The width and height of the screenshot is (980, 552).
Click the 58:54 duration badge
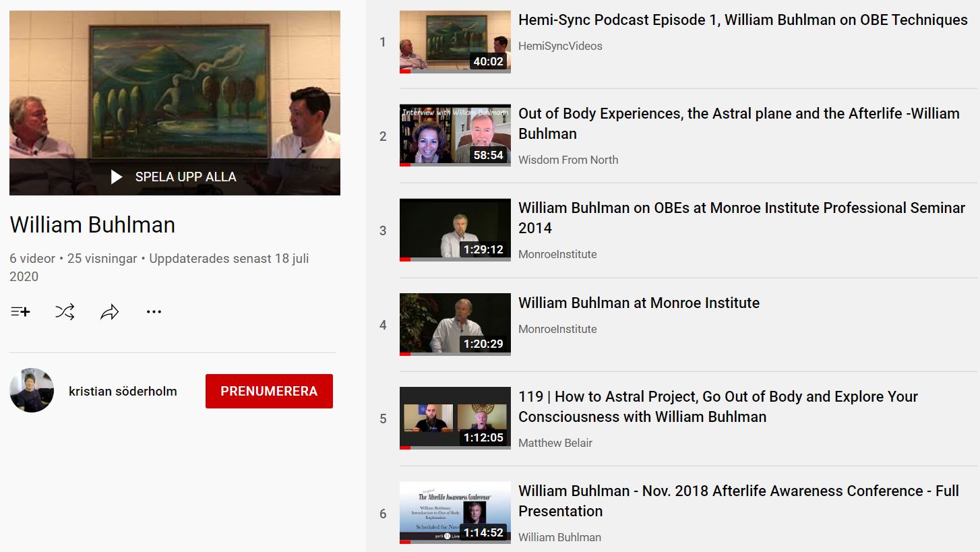pyautogui.click(x=488, y=155)
